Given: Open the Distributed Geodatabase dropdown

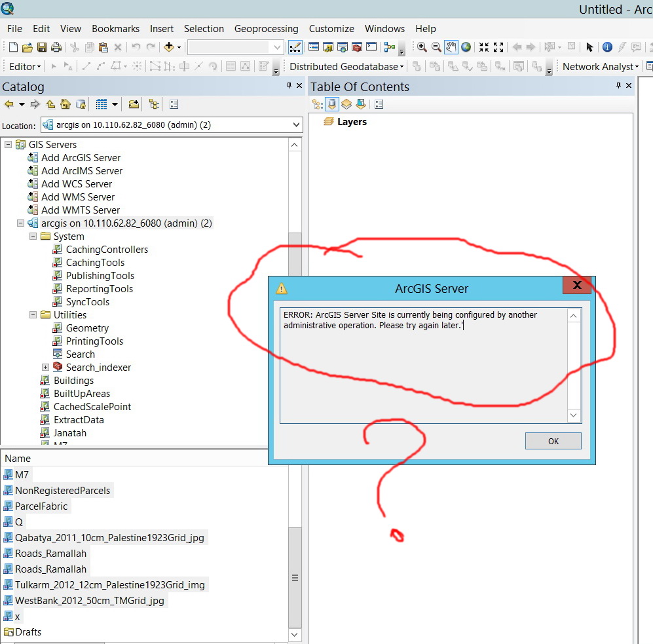Looking at the screenshot, I should [346, 67].
